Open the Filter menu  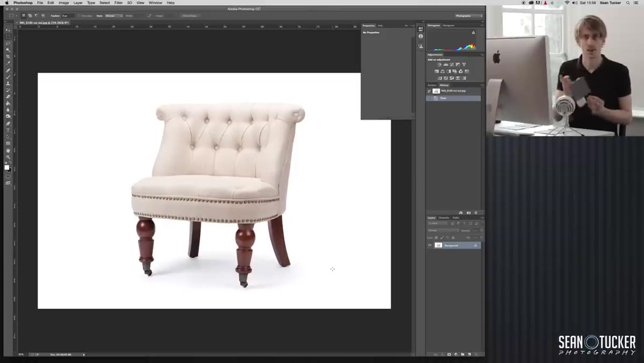tap(118, 3)
